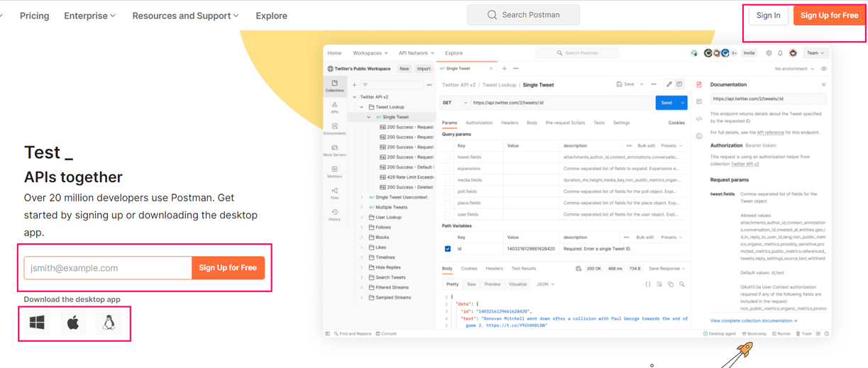Tick the tweet.fields query param checkbox
The width and height of the screenshot is (868, 368).
pyautogui.click(x=448, y=157)
